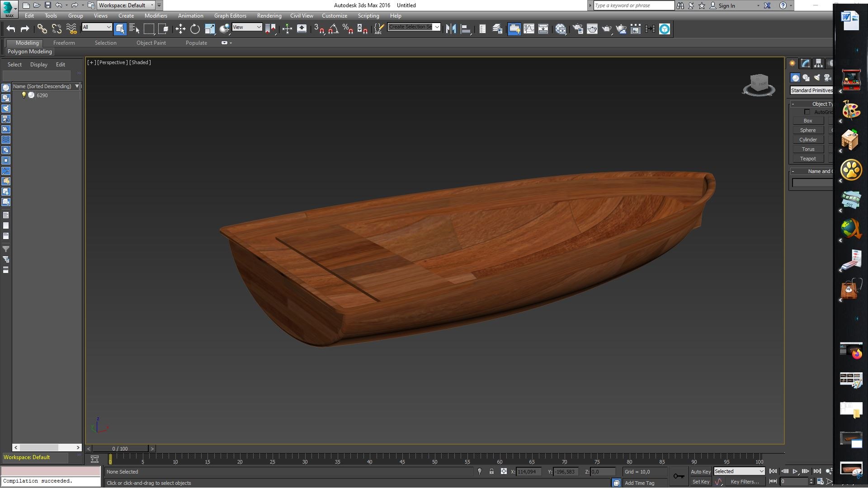Click the Rendered Frame Window icon
Viewport: 868px width, 488px height.
click(592, 29)
